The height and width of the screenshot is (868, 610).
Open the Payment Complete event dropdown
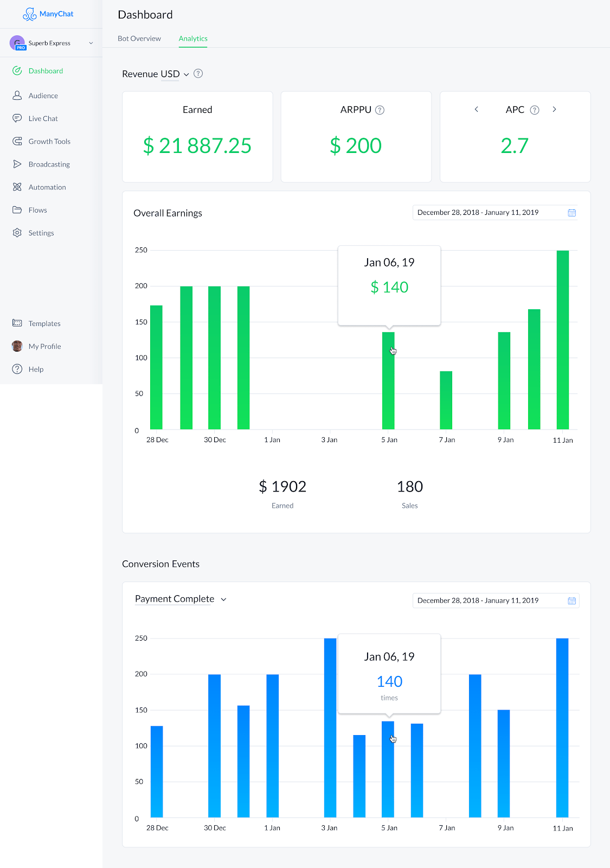coord(223,599)
